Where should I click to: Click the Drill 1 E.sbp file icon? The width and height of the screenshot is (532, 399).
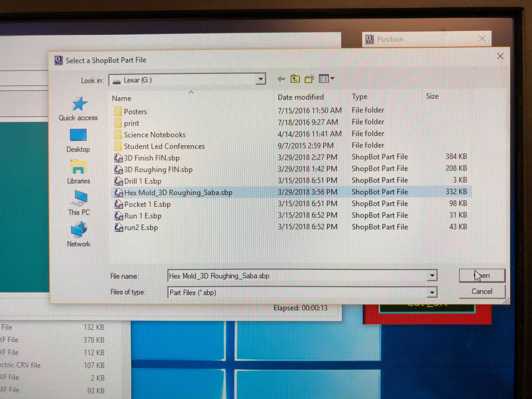[x=119, y=181]
